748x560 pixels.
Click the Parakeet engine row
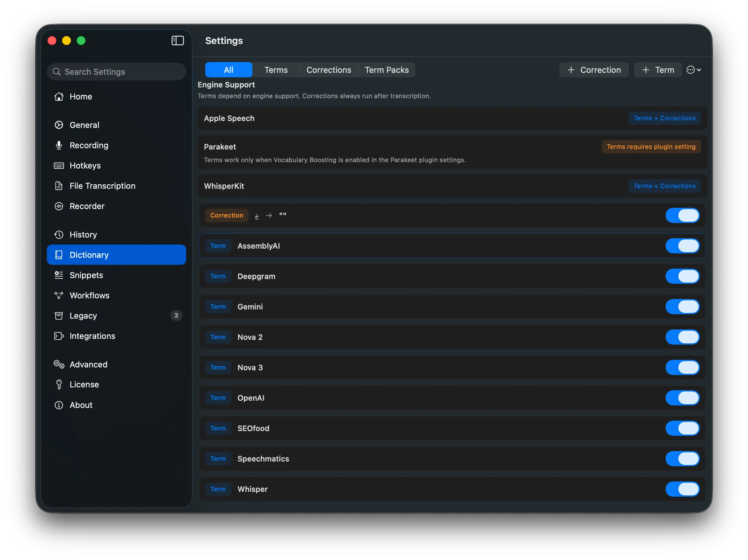[452, 153]
